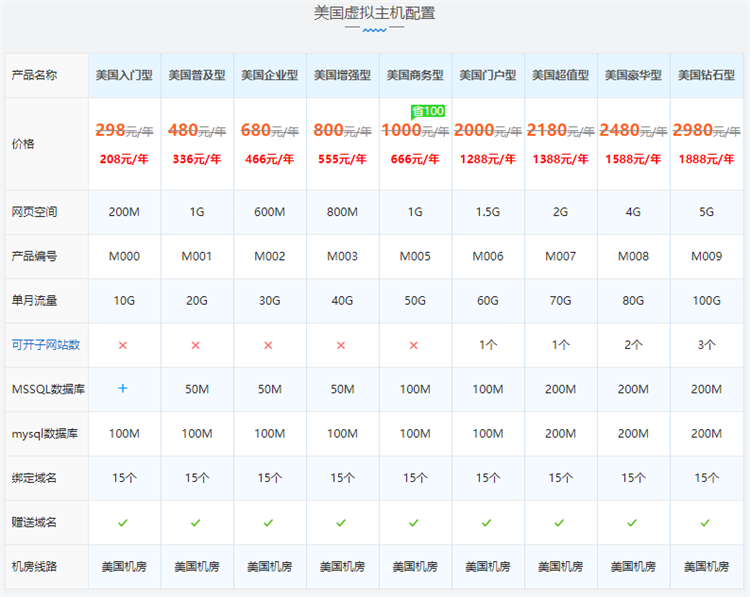Click green checkmark under 美国钻石型 column
The height and width of the screenshot is (597, 750).
coord(706,522)
